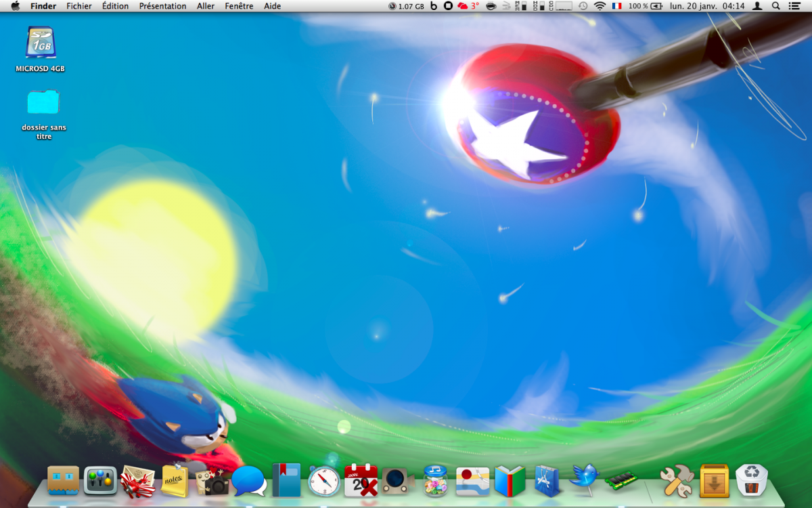Open the French flag input menu
The image size is (812, 508).
coord(617,6)
